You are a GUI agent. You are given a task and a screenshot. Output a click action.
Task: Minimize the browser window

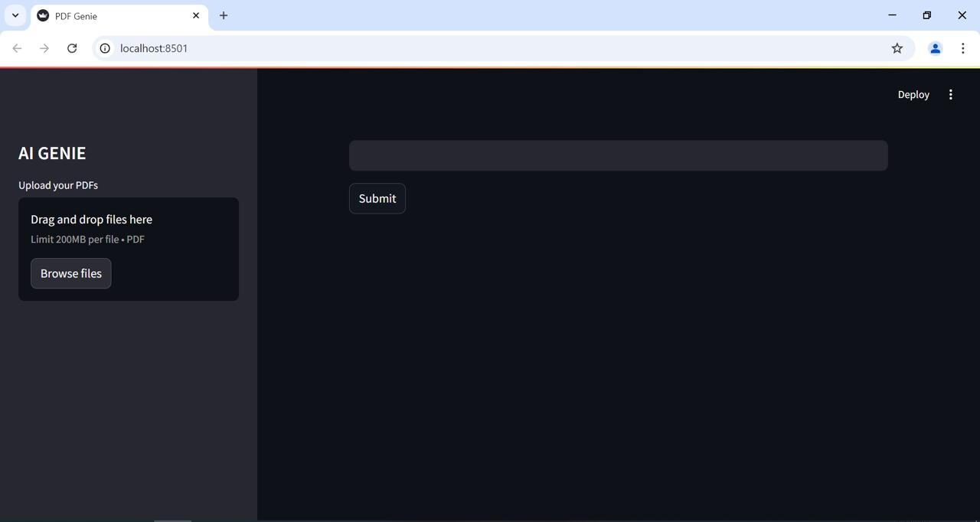point(892,15)
